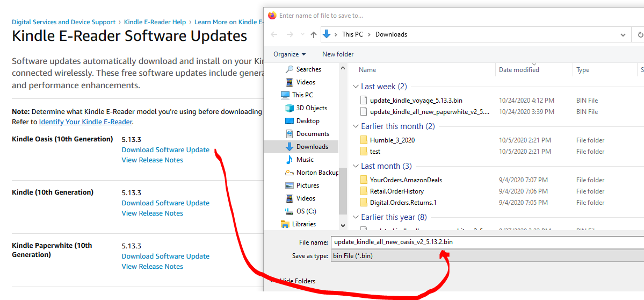
Task: Select Norton Backup in navigation pane
Action: [x=317, y=173]
